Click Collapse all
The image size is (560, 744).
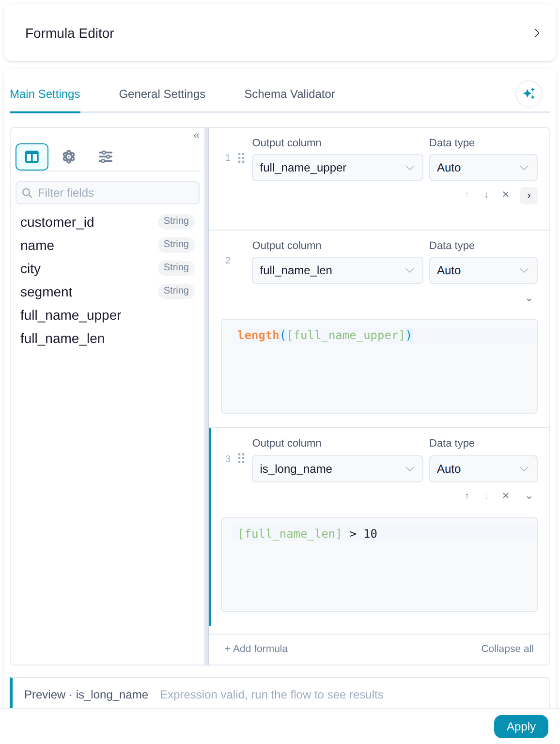click(507, 649)
